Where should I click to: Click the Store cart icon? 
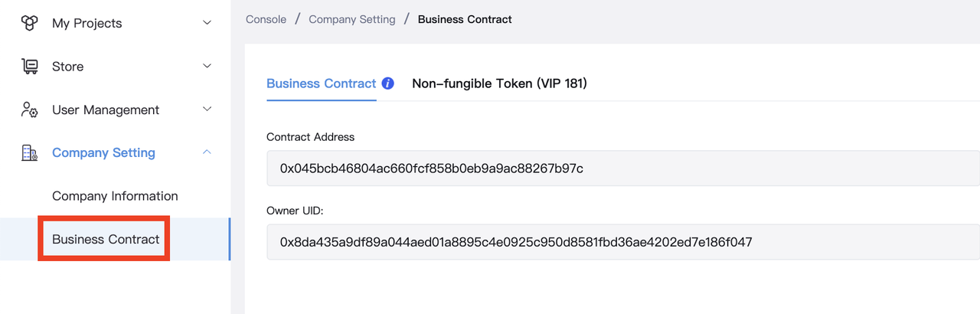tap(29, 67)
